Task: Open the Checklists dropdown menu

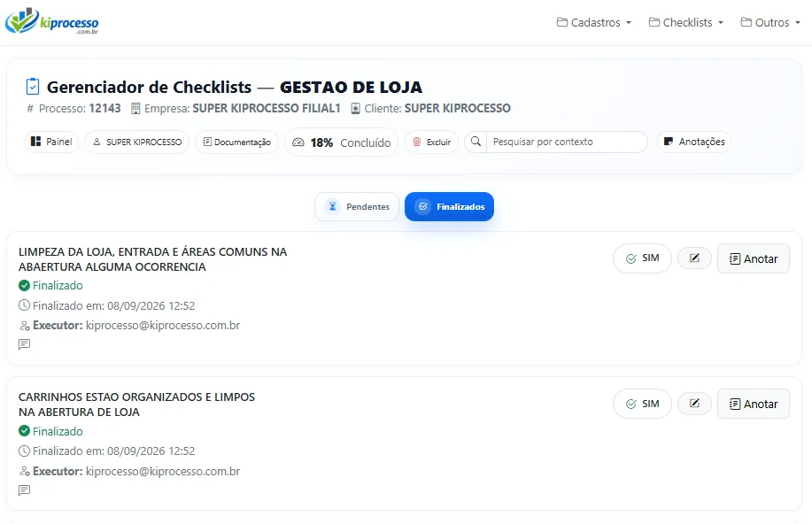Action: tap(686, 22)
